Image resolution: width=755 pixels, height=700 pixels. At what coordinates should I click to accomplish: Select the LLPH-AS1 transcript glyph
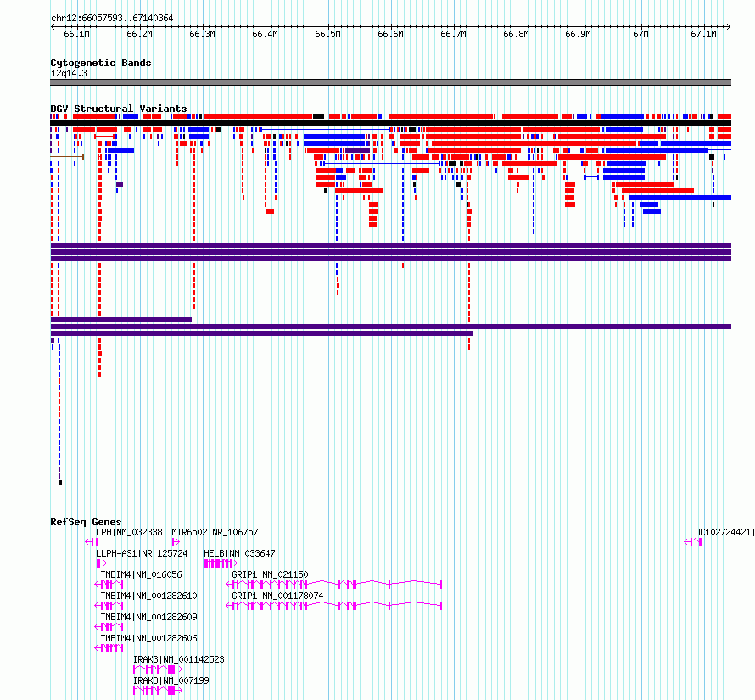click(x=101, y=563)
